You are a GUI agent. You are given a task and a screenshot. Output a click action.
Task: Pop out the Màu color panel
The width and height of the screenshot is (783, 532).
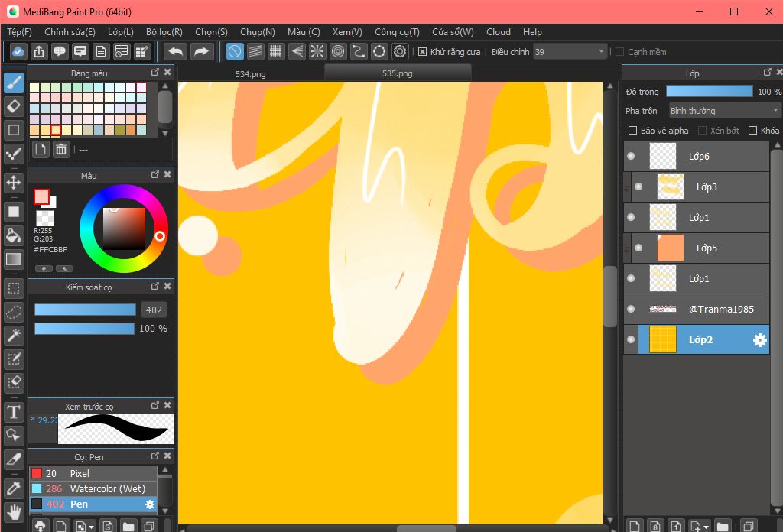[x=155, y=175]
